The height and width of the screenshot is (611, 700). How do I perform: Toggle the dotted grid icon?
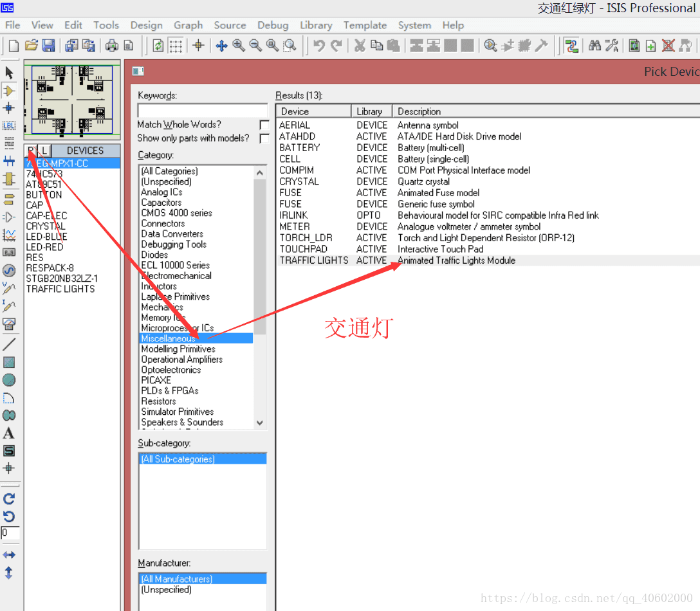(176, 46)
